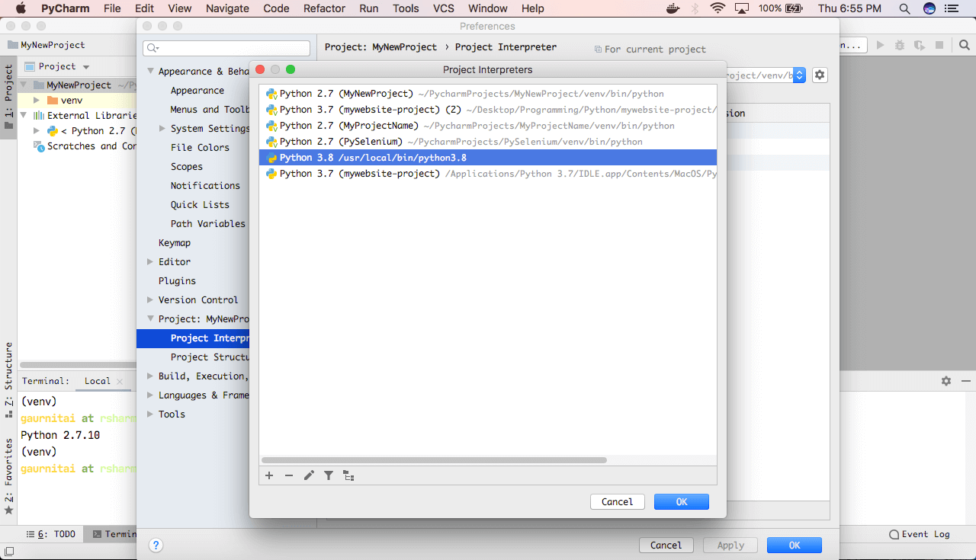Expand Languages & Frameworks section
976x560 pixels.
(x=150, y=395)
